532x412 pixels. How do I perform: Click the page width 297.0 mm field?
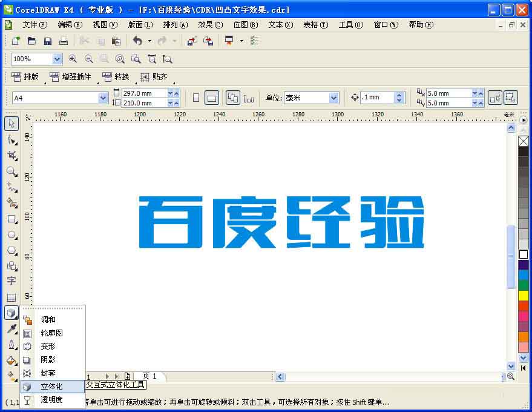[x=145, y=93]
